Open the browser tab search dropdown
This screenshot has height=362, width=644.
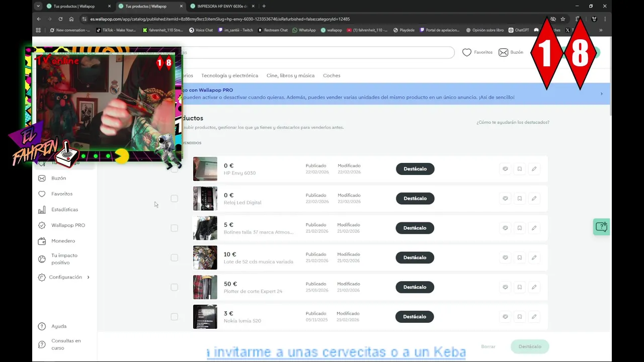[x=38, y=6]
